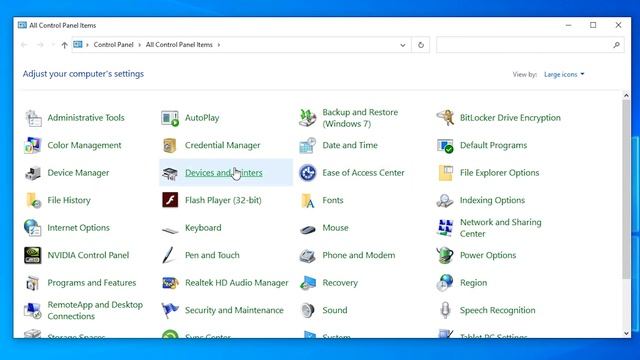Click the Flash Player (32-bit) icon
Screen dimensions: 640x360
[x=170, y=200]
